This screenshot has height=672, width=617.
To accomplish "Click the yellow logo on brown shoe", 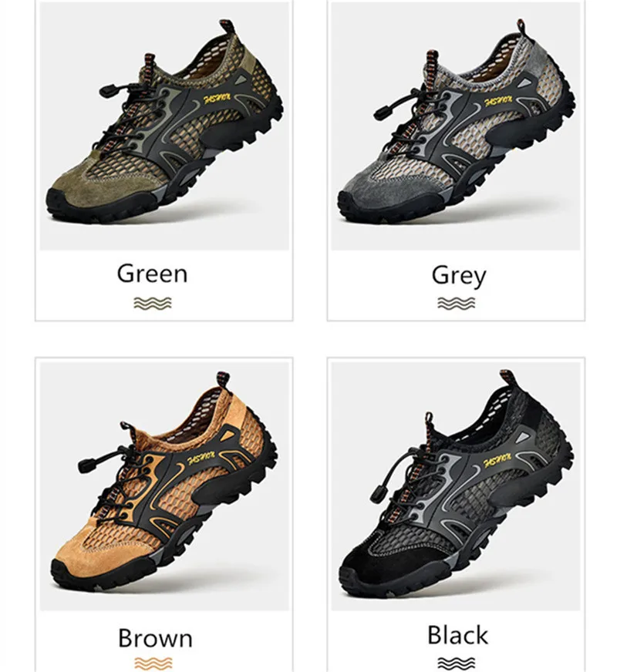I will click(x=201, y=458).
